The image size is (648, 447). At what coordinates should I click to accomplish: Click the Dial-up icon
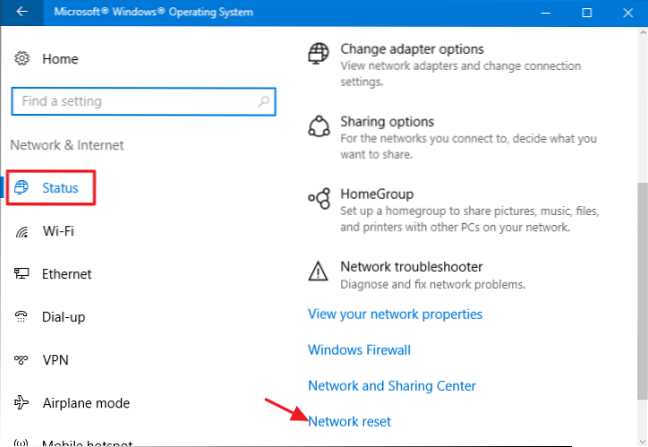(x=22, y=316)
